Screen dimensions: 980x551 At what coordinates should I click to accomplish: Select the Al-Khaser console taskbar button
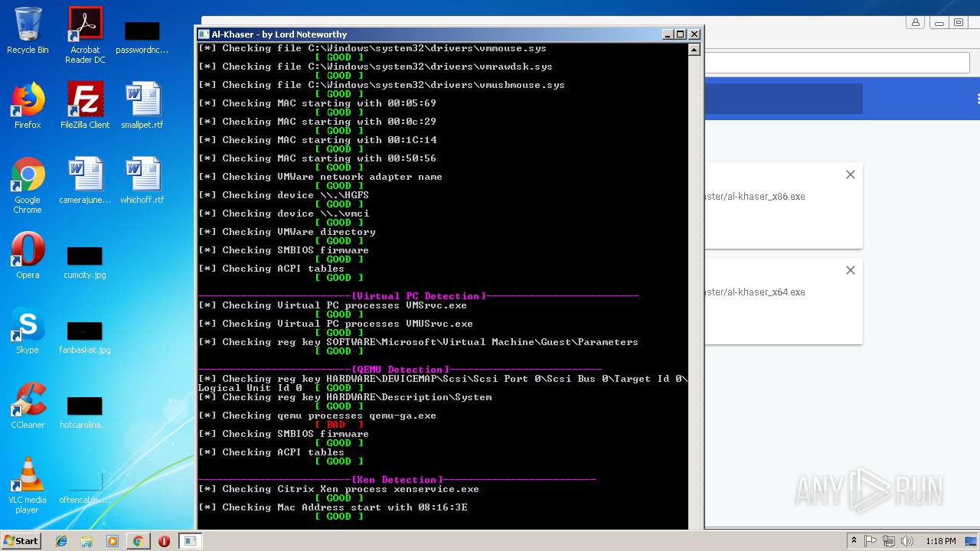click(190, 541)
